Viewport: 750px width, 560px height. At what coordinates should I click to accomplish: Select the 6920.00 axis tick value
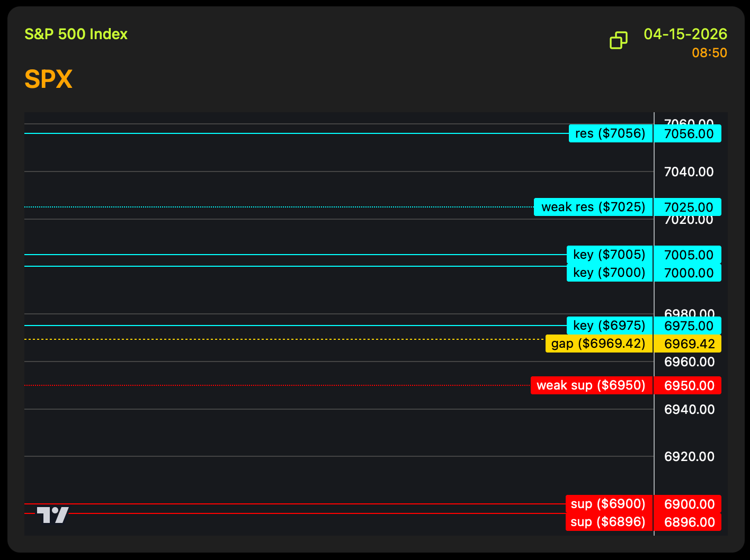tap(689, 456)
